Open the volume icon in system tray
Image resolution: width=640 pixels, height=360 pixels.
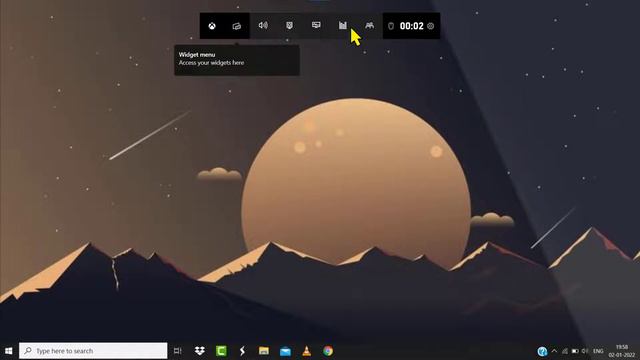pos(585,351)
